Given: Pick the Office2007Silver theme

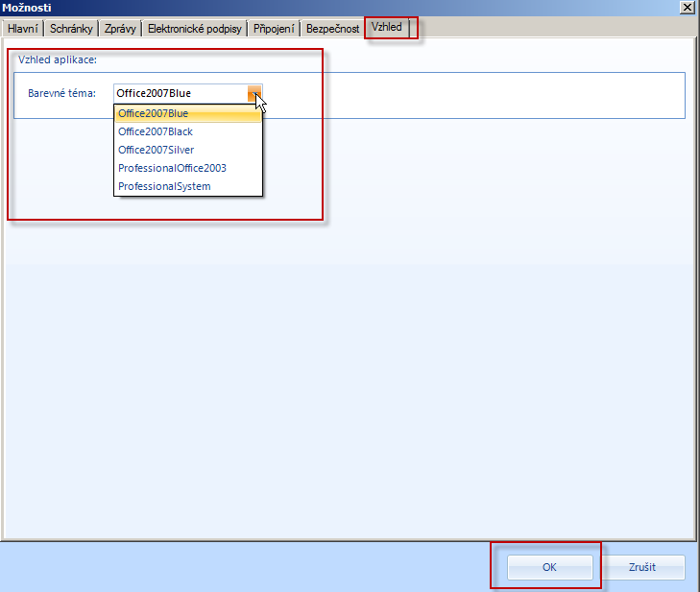Looking at the screenshot, I should click(x=188, y=150).
